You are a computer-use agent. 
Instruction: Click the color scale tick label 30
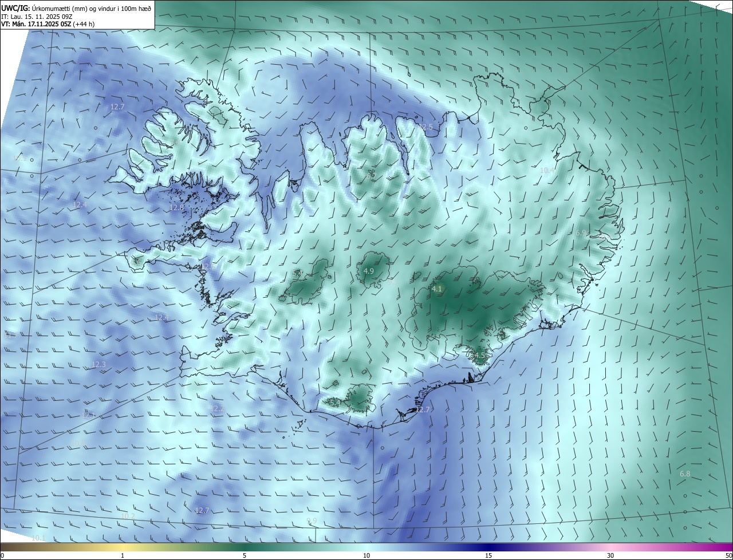click(x=610, y=555)
